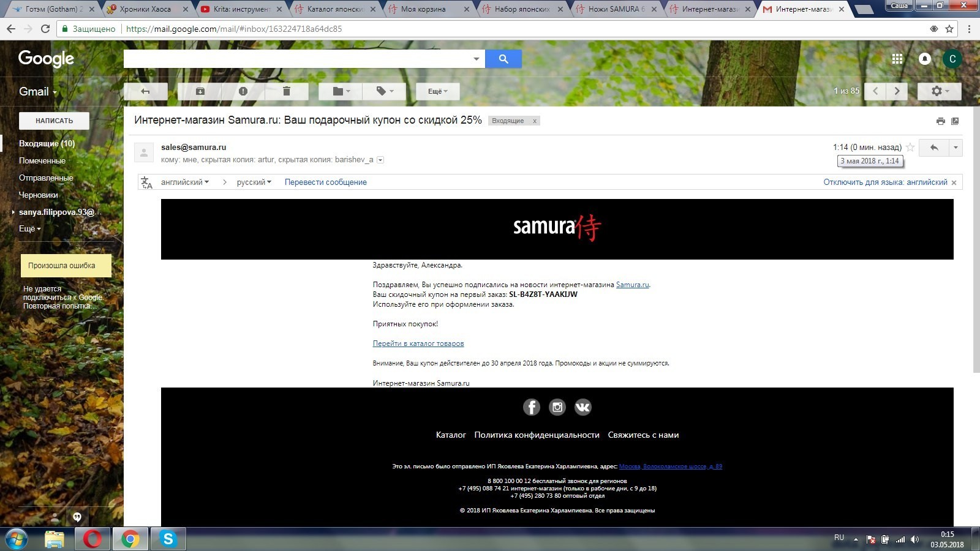Image resolution: width=980 pixels, height=551 pixels.
Task: Open Черновики folder
Action: coord(39,195)
